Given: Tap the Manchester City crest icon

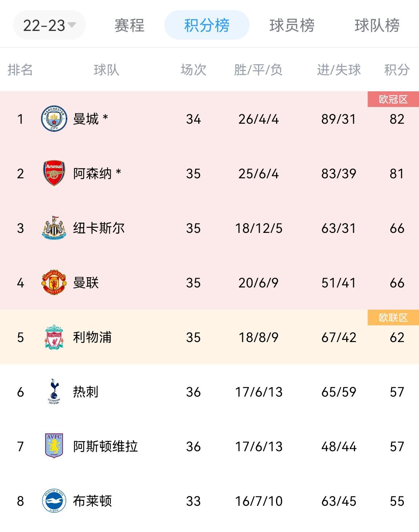Looking at the screenshot, I should [x=54, y=119].
